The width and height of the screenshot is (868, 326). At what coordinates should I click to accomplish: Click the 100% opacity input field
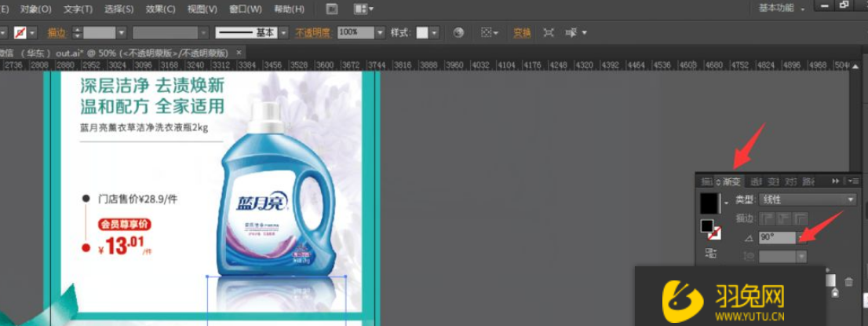pyautogui.click(x=356, y=33)
